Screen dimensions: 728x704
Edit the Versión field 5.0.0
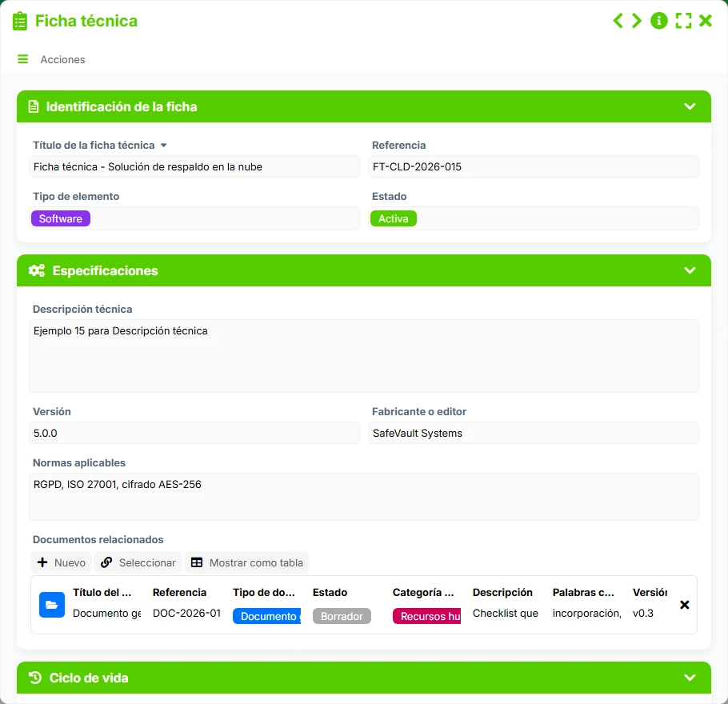(x=194, y=433)
